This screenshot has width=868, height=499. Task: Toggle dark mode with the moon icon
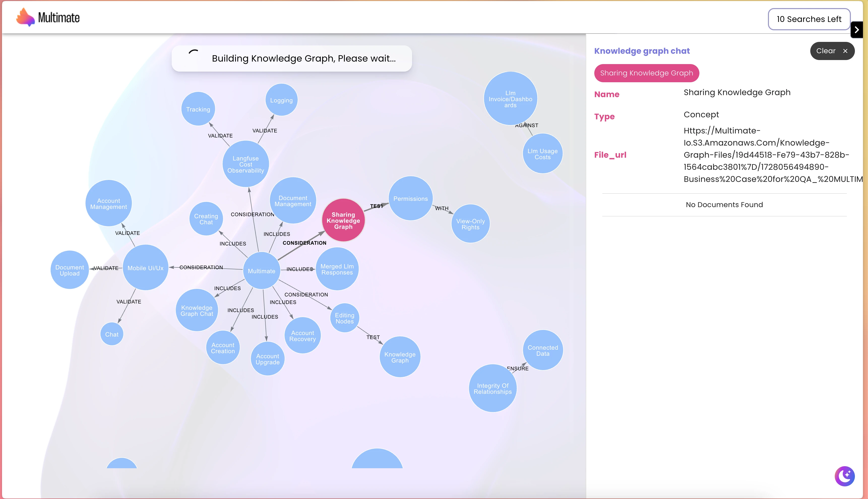[x=845, y=476]
